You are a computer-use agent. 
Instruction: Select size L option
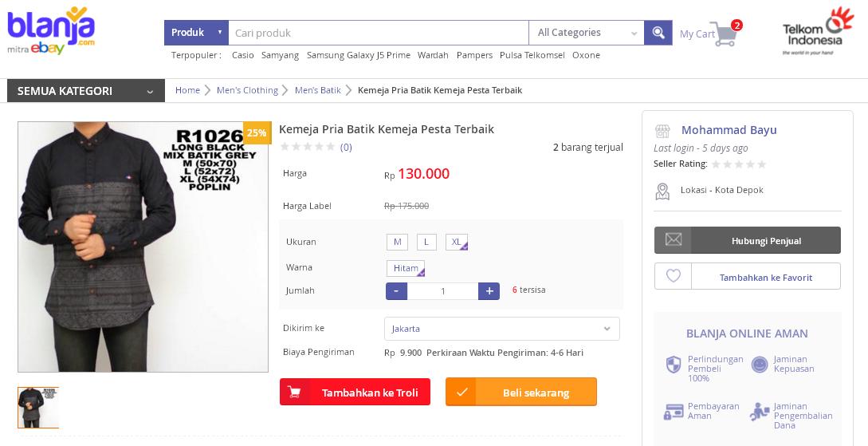pyautogui.click(x=426, y=242)
